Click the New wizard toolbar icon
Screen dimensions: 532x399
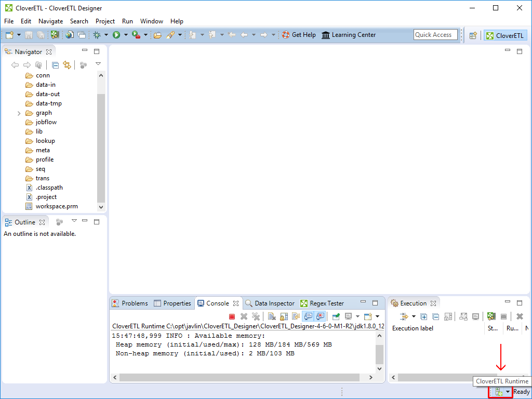pos(9,35)
